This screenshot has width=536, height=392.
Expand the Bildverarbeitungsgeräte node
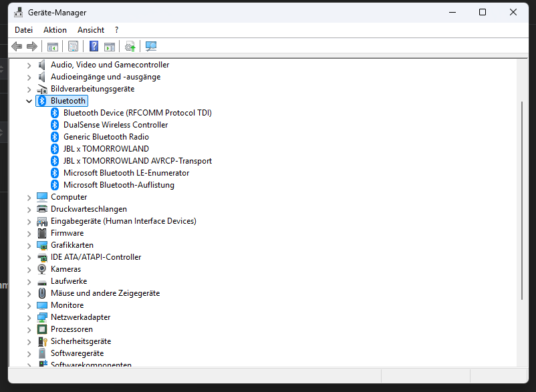(x=29, y=89)
